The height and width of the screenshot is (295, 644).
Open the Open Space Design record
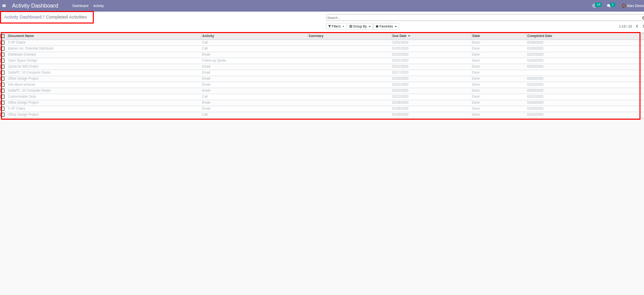click(x=23, y=61)
